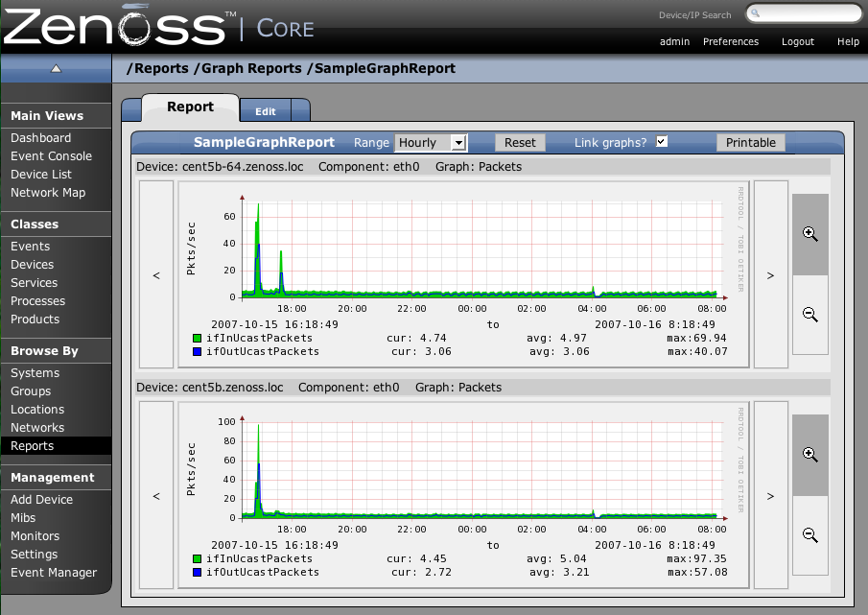
Task: Click the Reset button
Action: [520, 143]
